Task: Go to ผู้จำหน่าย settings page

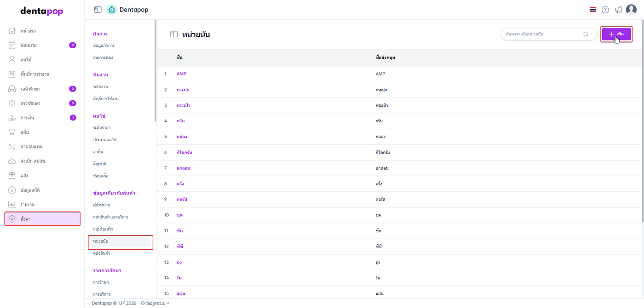Action: pos(101,205)
